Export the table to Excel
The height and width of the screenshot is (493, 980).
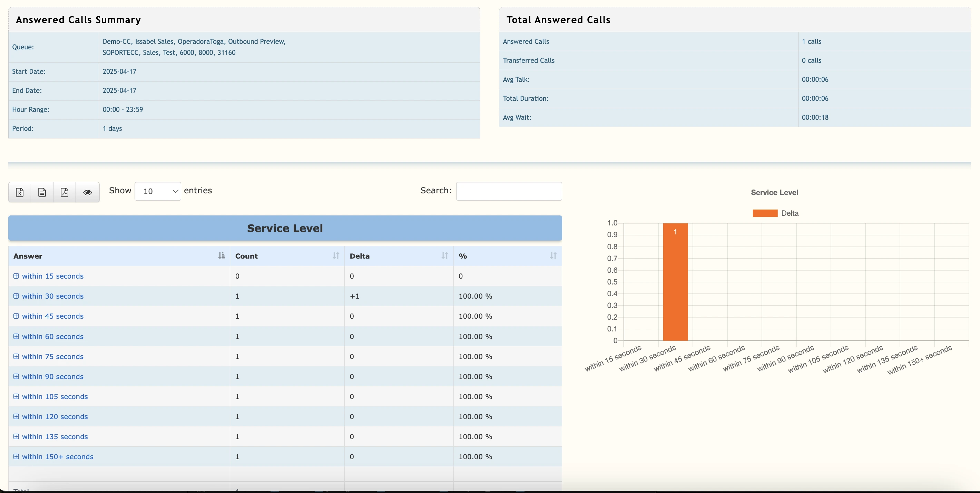click(19, 192)
